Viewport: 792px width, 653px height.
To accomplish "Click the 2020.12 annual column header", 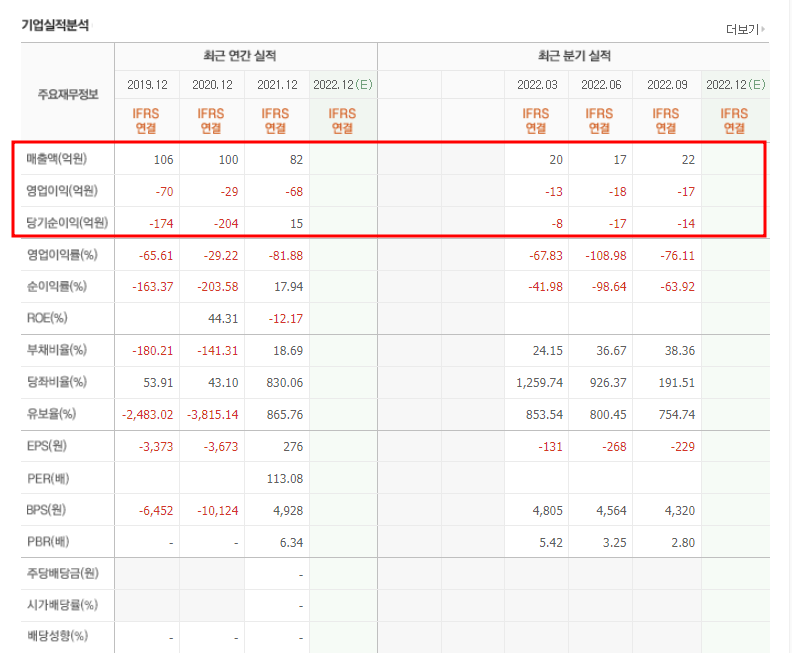I will pyautogui.click(x=212, y=85).
